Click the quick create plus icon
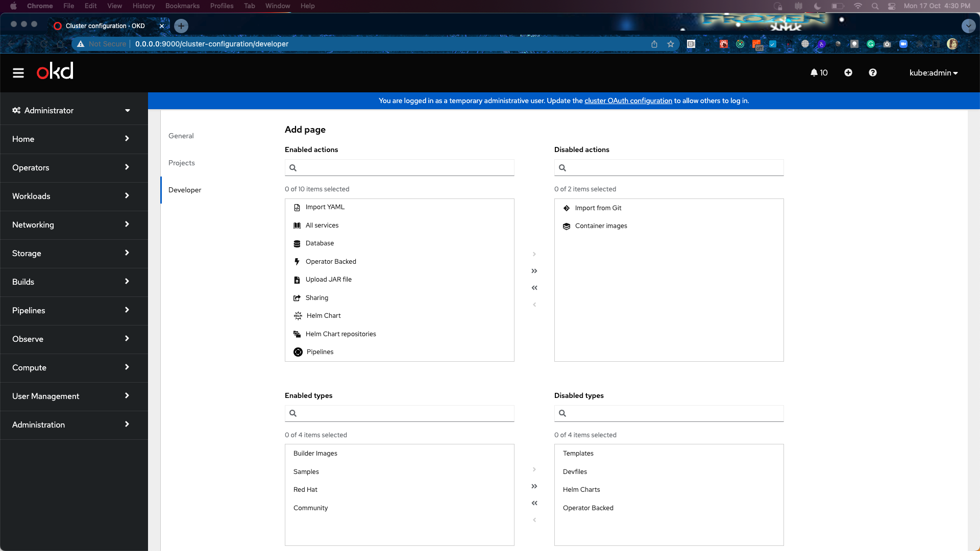The width and height of the screenshot is (980, 551). point(848,73)
